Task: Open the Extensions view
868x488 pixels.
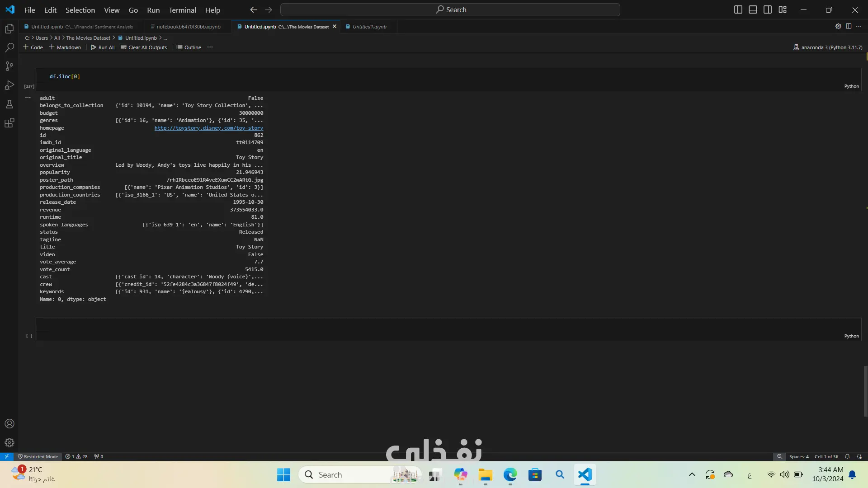Action: (9, 123)
